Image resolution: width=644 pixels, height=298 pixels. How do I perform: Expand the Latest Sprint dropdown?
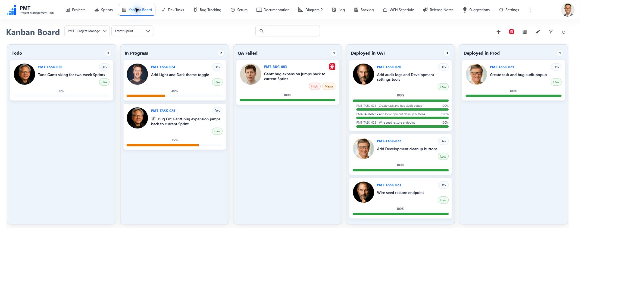(x=132, y=31)
